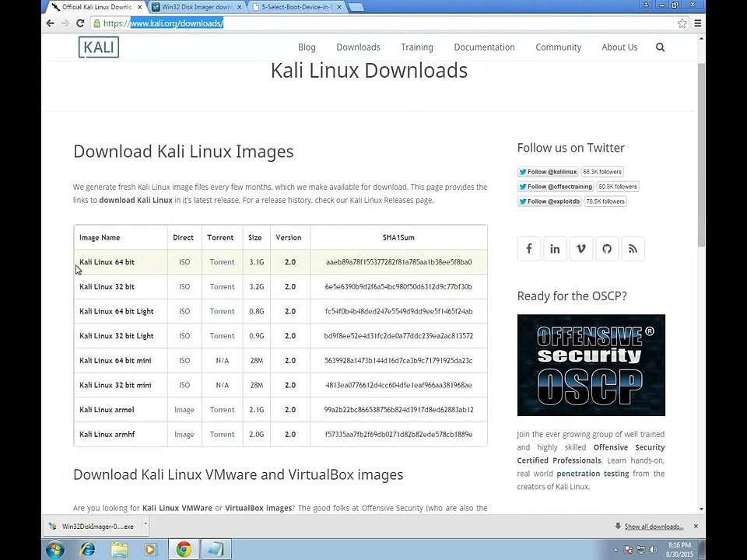Download Kali Linux 64 bit Torrent
747x560 pixels.
point(222,262)
